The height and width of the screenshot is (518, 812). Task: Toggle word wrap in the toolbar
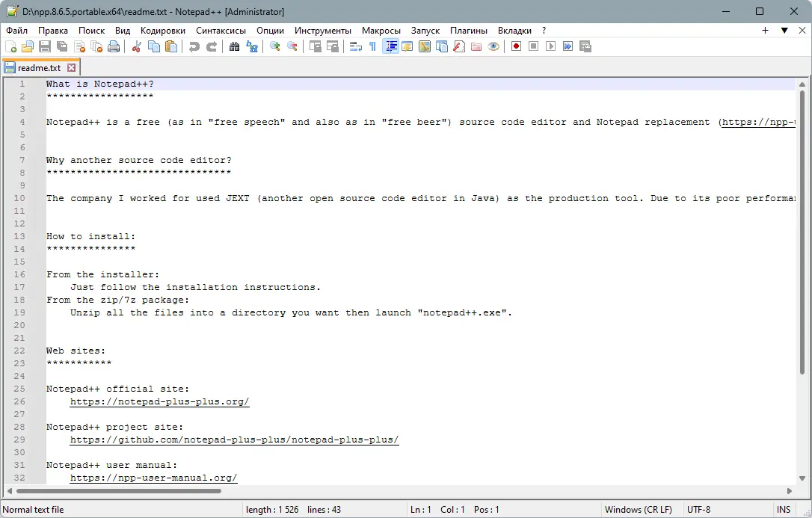[x=355, y=46]
